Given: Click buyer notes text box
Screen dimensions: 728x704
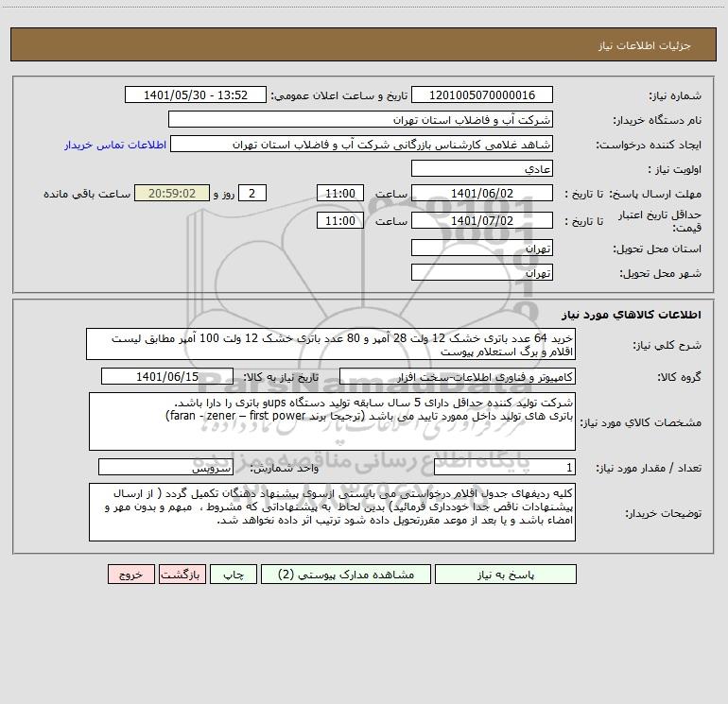Looking at the screenshot, I should [332, 512].
